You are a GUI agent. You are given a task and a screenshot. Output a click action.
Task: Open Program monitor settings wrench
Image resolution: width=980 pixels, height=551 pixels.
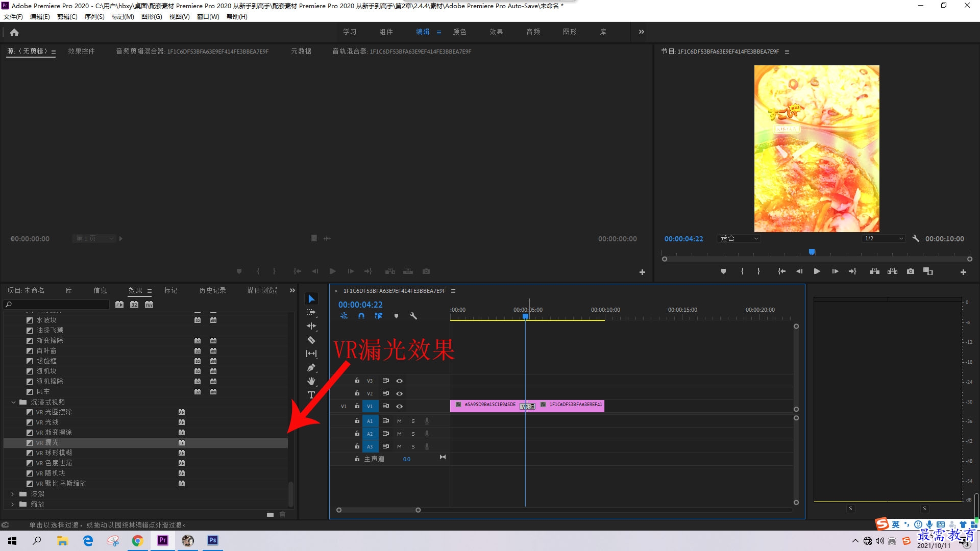[x=916, y=239]
